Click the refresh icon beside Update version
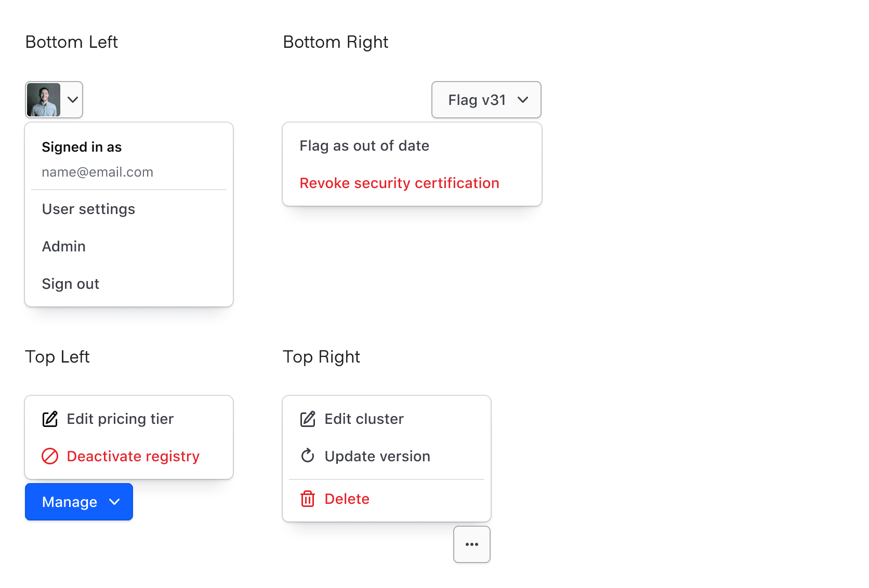 (x=308, y=456)
